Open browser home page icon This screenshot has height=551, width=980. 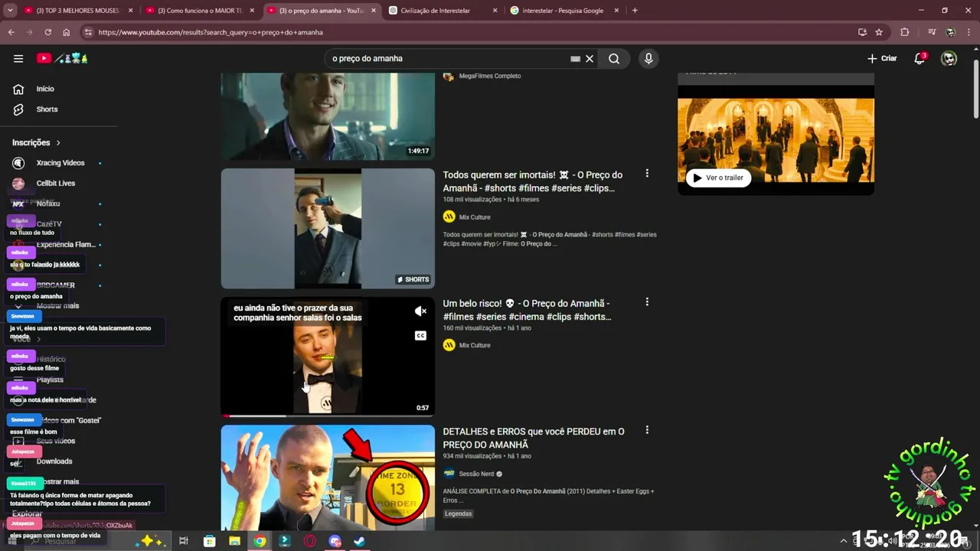coord(67,32)
